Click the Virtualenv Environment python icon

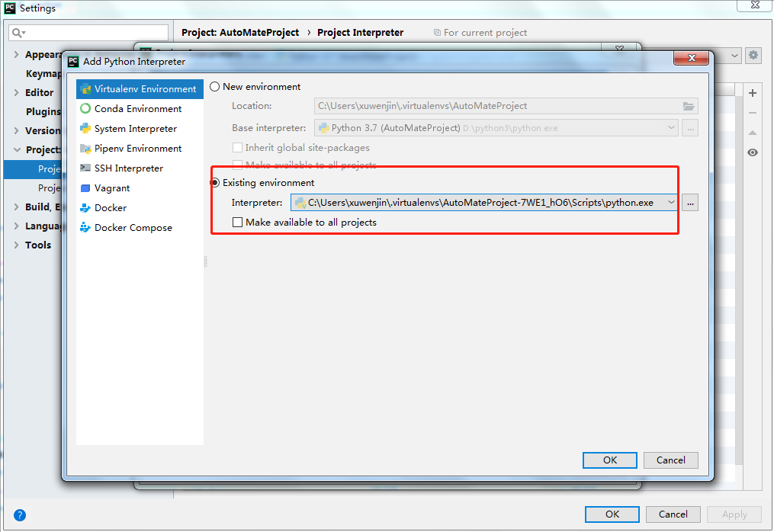coord(85,89)
